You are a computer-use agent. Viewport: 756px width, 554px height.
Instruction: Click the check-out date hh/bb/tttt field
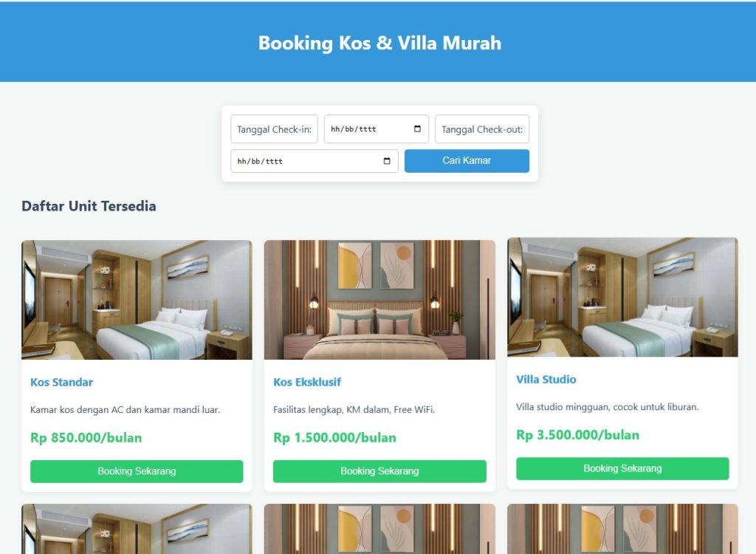[315, 161]
